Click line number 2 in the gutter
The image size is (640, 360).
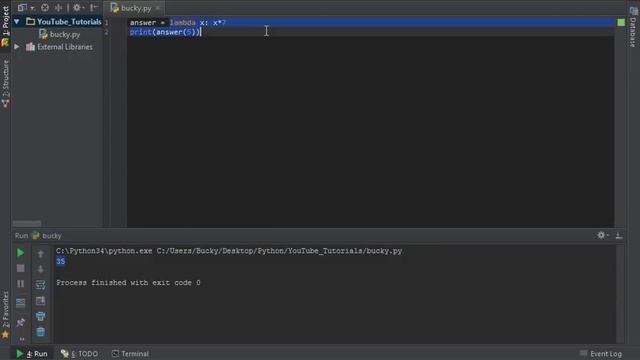(107, 32)
